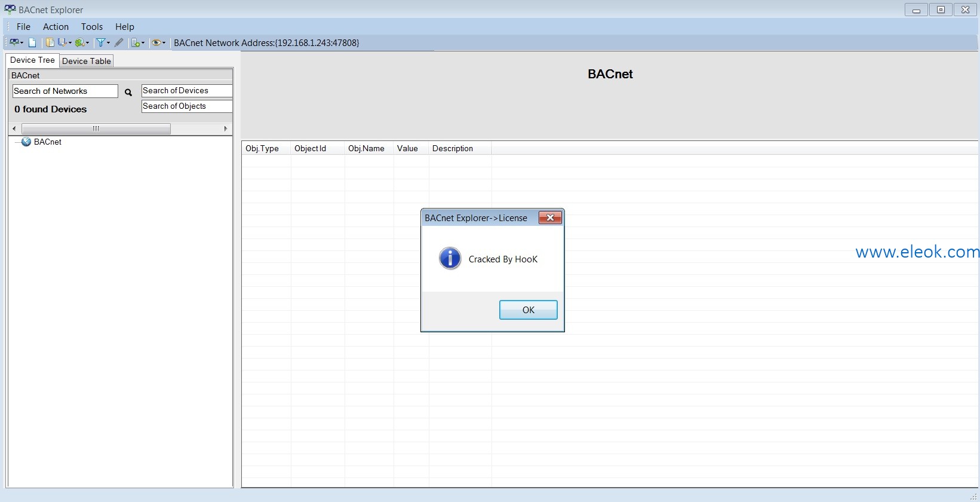Click the right arrow of the horizontal scrollbar
980x502 pixels.
[x=225, y=128]
